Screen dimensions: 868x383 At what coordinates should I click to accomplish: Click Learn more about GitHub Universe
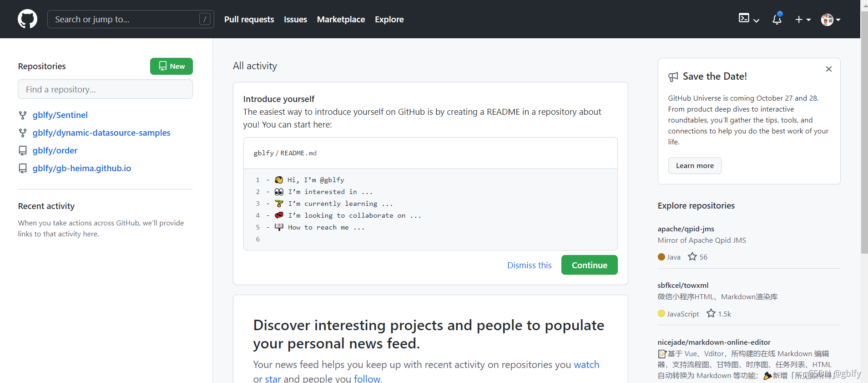(695, 166)
